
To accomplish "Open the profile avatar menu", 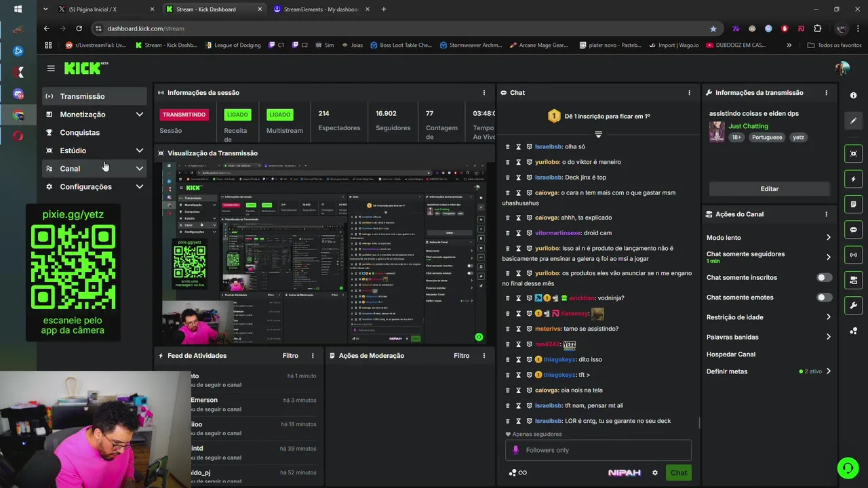I will coord(842,68).
